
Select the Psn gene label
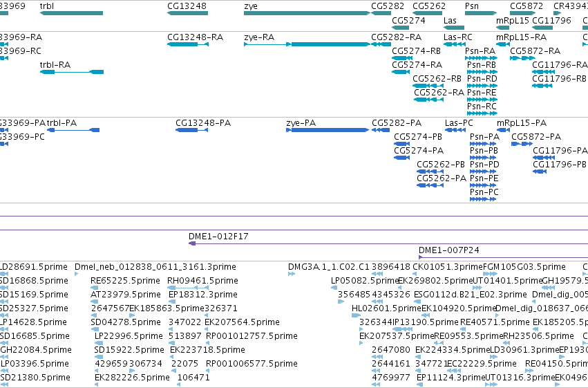pos(472,6)
